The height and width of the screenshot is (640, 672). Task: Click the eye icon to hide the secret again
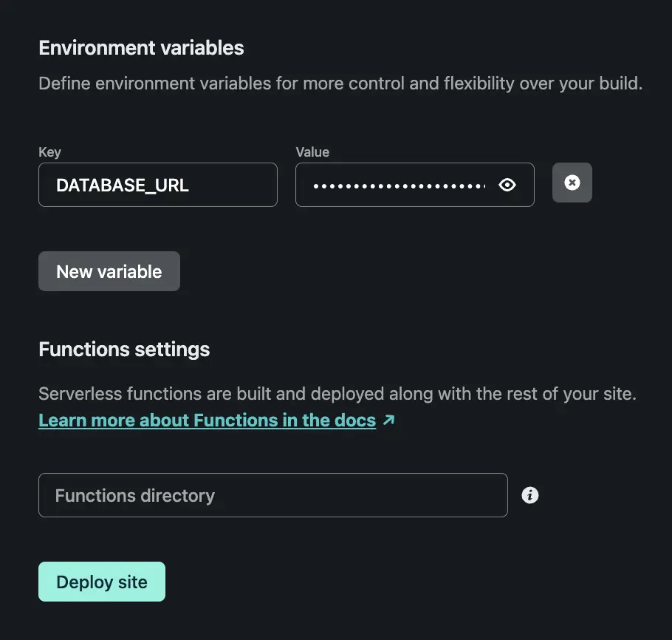(x=507, y=185)
